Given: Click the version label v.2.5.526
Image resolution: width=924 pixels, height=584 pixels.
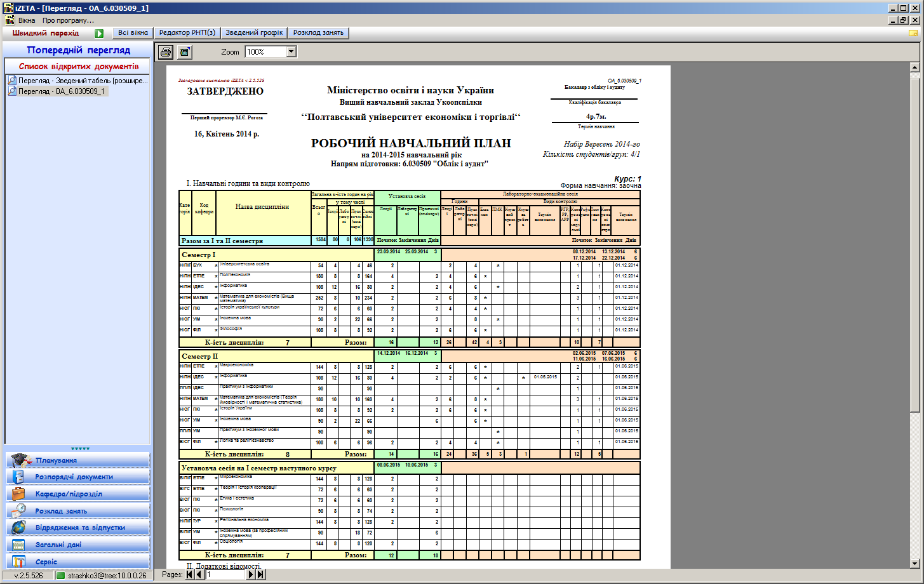Looking at the screenshot, I should [29, 575].
